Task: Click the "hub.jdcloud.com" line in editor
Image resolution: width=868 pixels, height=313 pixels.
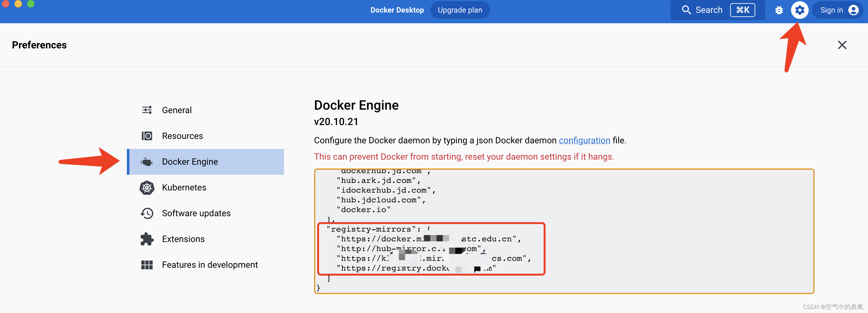Action: point(381,200)
